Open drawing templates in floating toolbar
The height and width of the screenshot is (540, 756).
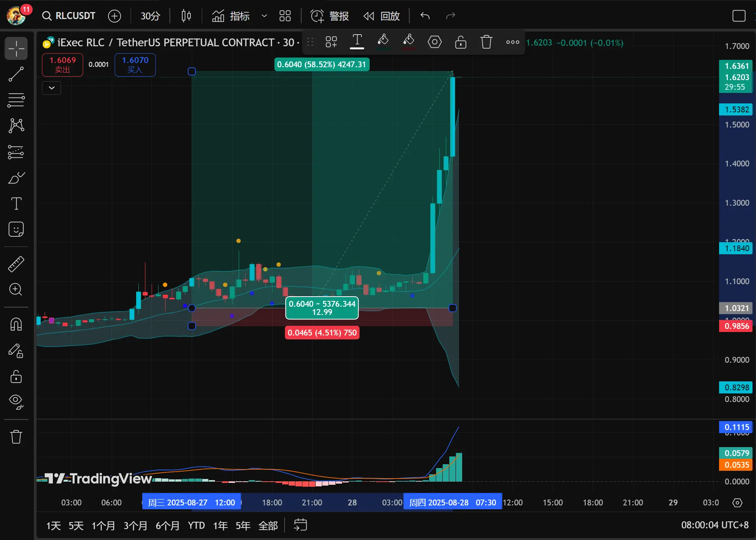[x=331, y=42]
